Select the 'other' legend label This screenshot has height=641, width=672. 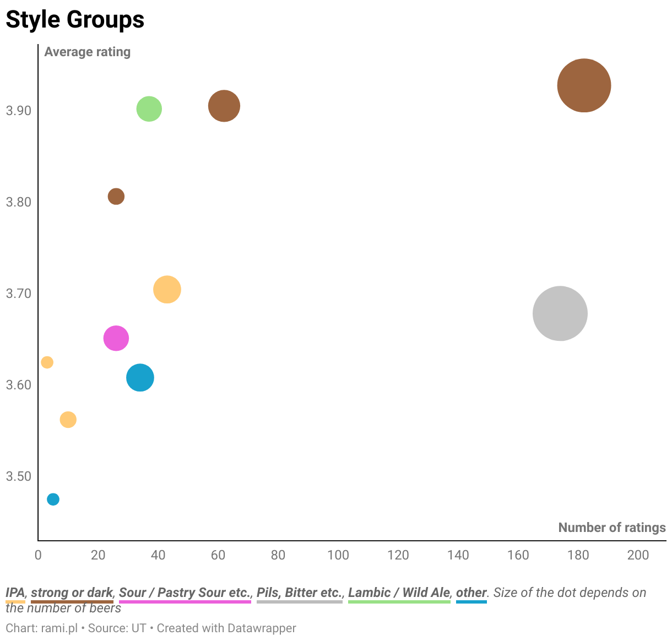coord(471,593)
